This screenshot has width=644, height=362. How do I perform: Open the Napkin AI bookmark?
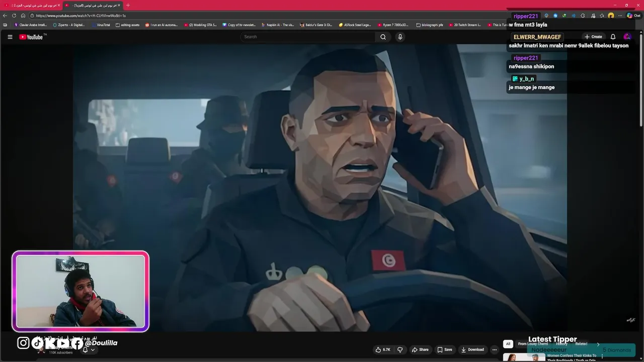(278, 25)
